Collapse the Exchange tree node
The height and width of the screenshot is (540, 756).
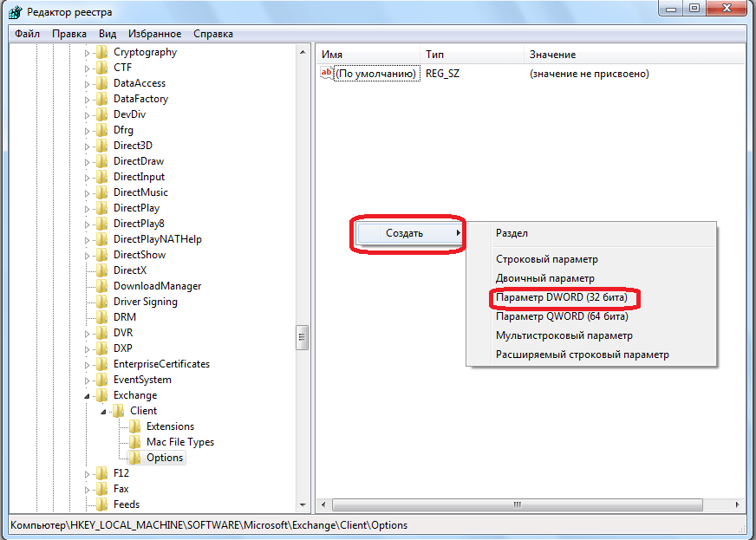pos(87,395)
